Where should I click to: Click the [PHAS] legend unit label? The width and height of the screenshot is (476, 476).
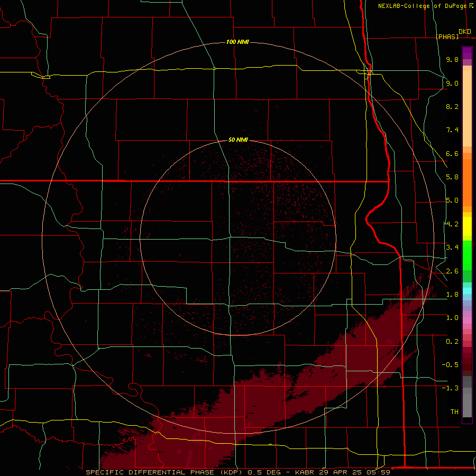pos(447,36)
